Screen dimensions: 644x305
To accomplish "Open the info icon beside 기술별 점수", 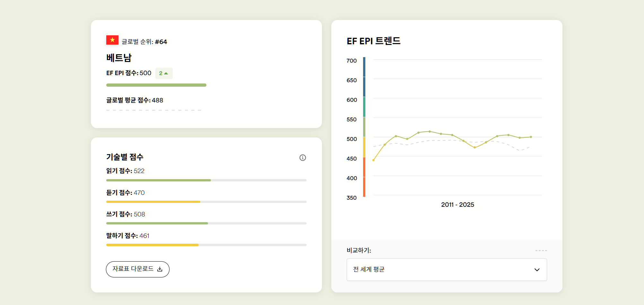I will (302, 158).
